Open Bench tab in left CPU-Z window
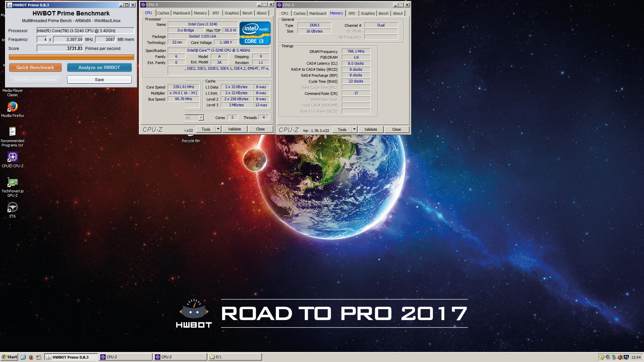This screenshot has height=362, width=644. pos(248,13)
